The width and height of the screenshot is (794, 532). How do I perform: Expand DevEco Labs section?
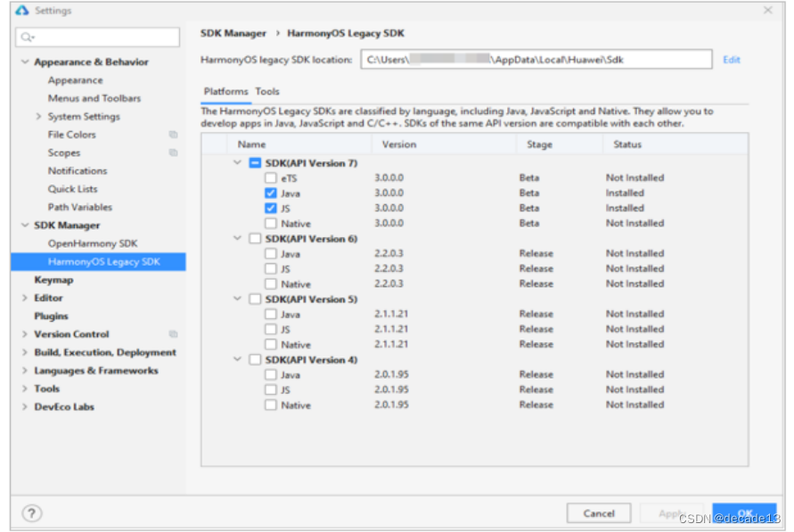click(24, 407)
